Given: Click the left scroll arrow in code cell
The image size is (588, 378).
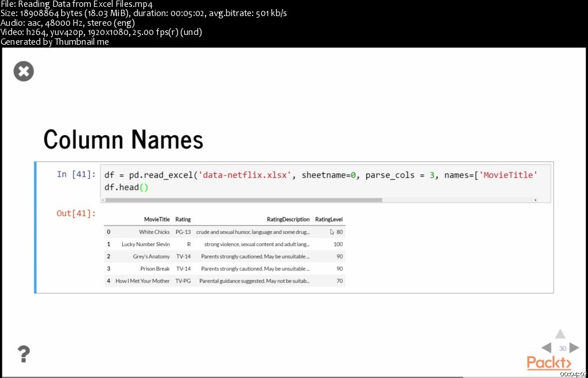Looking at the screenshot, I should pyautogui.click(x=103, y=200).
